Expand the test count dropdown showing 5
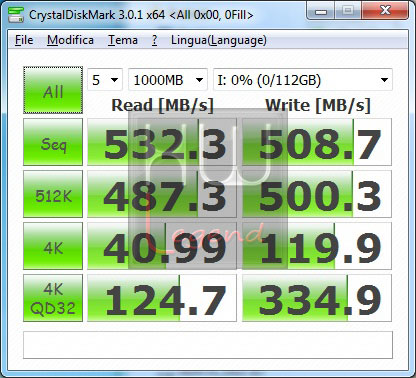The width and height of the screenshot is (416, 378). coord(105,80)
